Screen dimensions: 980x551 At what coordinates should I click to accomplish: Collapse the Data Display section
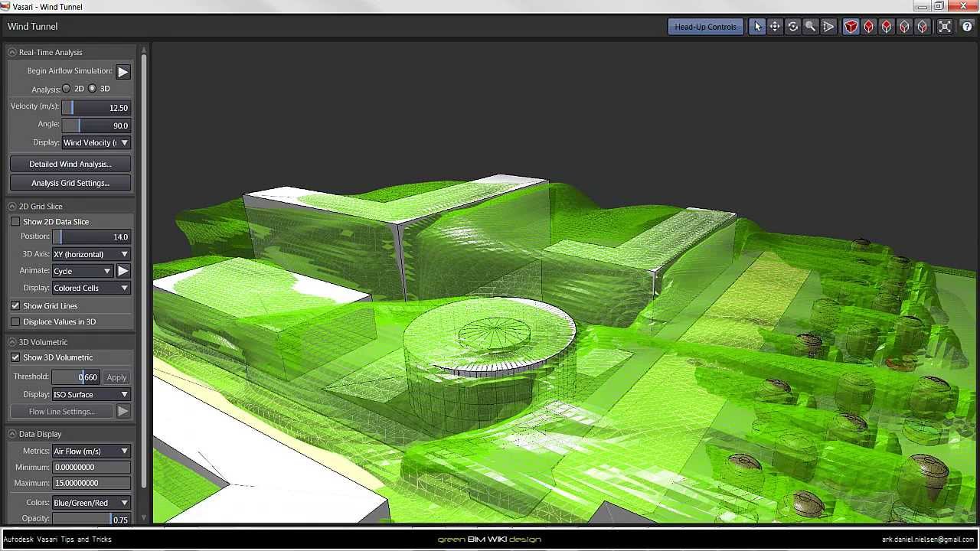(12, 434)
